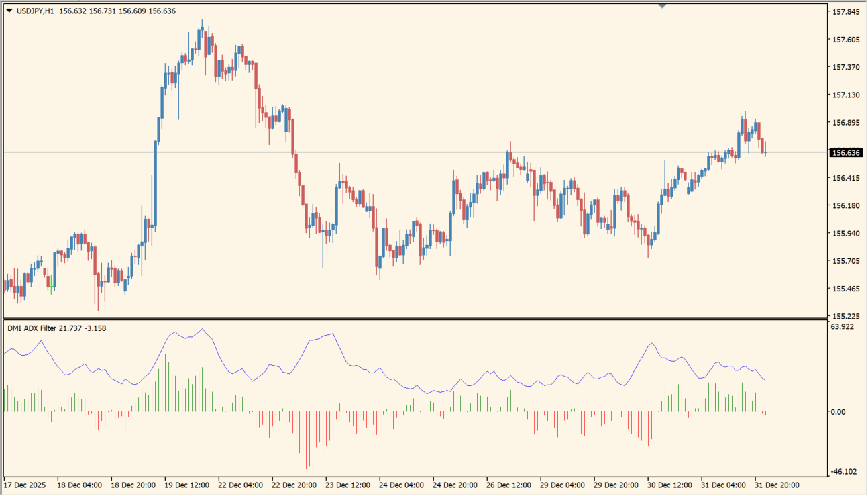Screen dimensions: 868x496
Task: Click the triangle arrow beside USDJPY,H1
Action: tap(9, 11)
